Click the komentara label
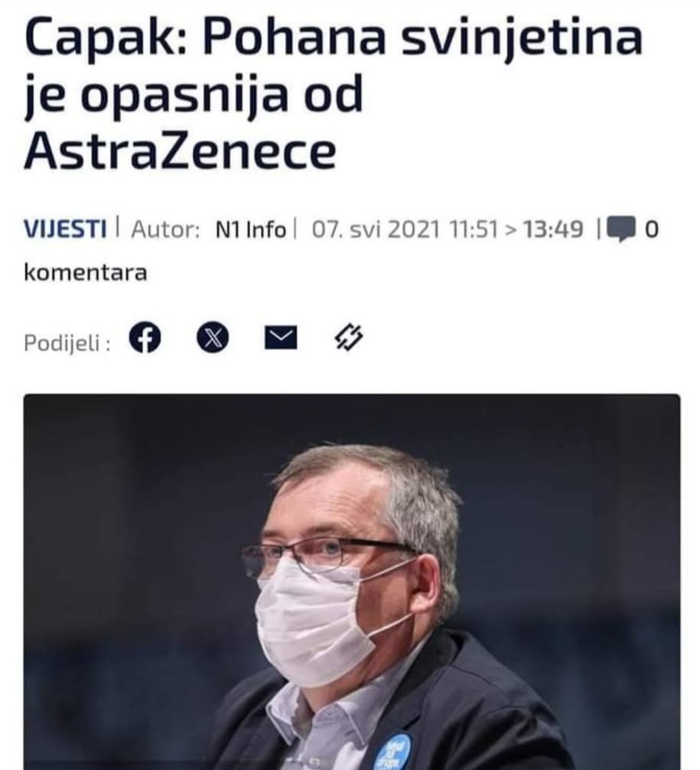Screen dimensions: 700x770 pos(86,273)
